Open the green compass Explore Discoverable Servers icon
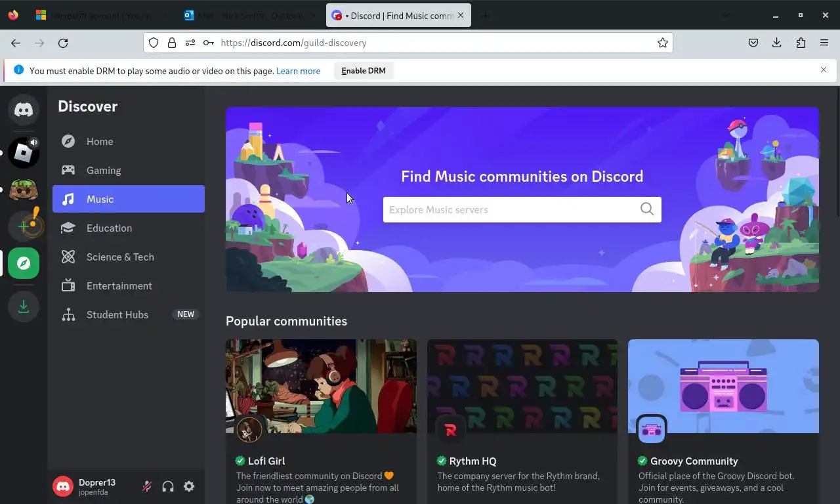 tap(24, 263)
